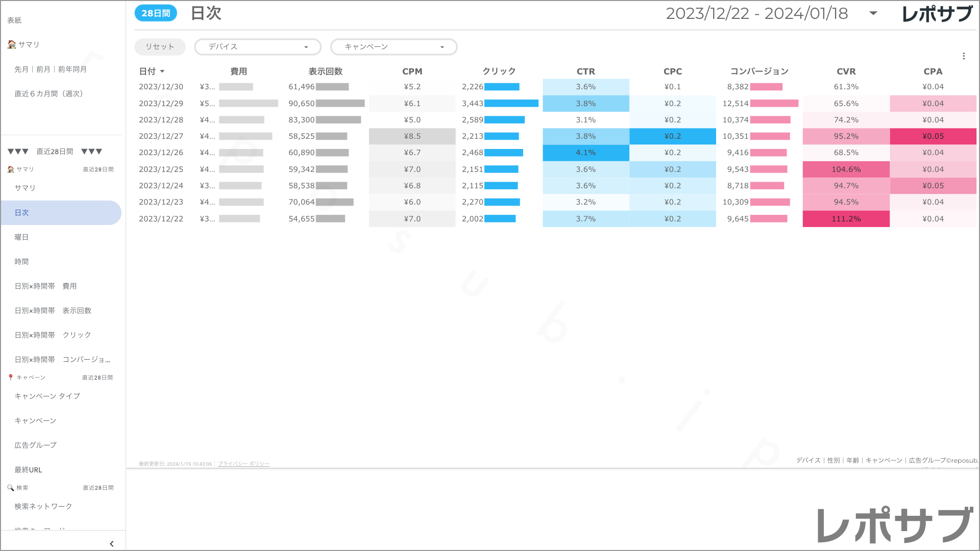Open the プライバシー ポリシー link
The image size is (980, 551).
pyautogui.click(x=243, y=464)
